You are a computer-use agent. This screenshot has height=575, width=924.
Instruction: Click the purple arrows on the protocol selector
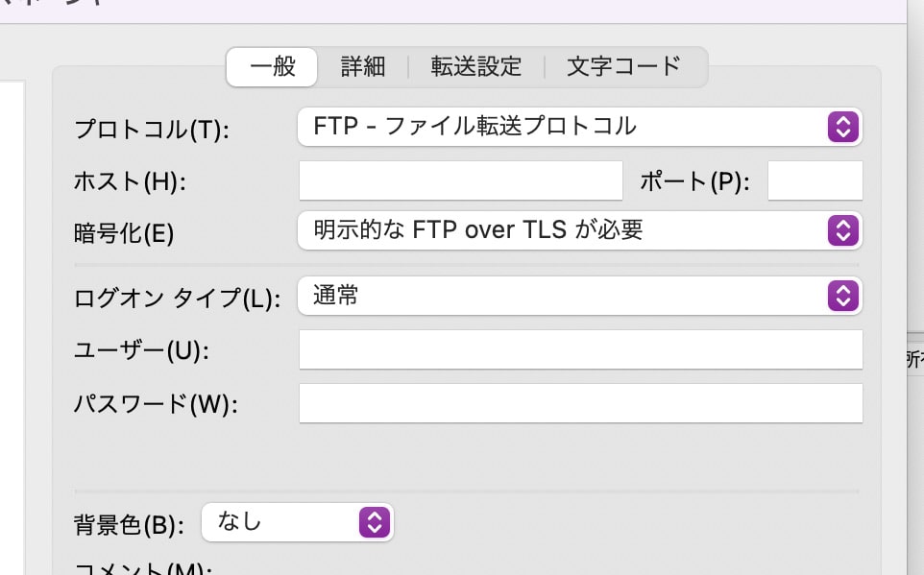tap(842, 127)
